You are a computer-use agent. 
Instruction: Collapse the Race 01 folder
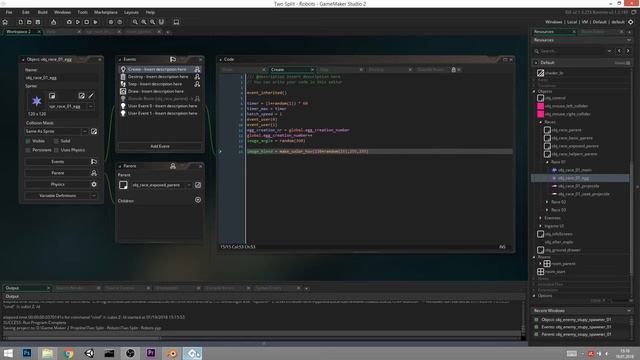[x=547, y=162]
